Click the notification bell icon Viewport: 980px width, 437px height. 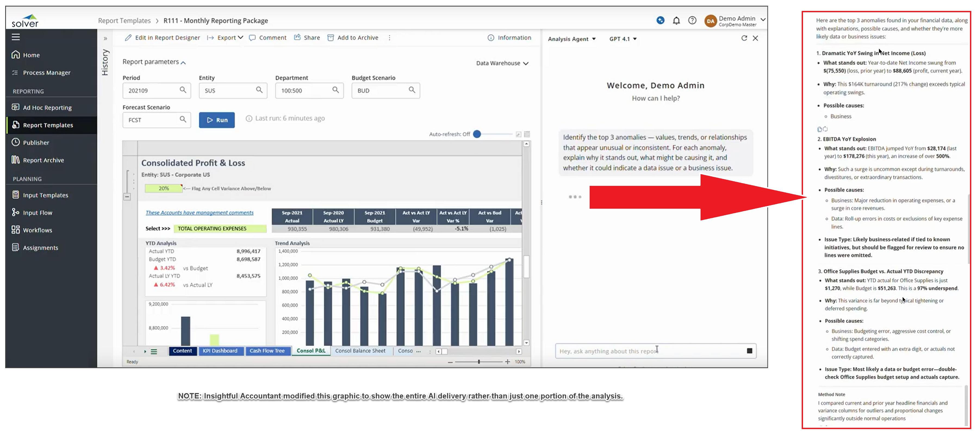point(676,21)
